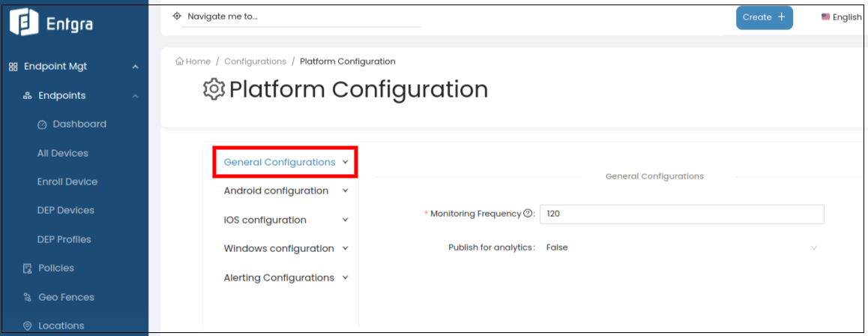
Task: Click the Geo Fences icon
Action: coord(28,298)
